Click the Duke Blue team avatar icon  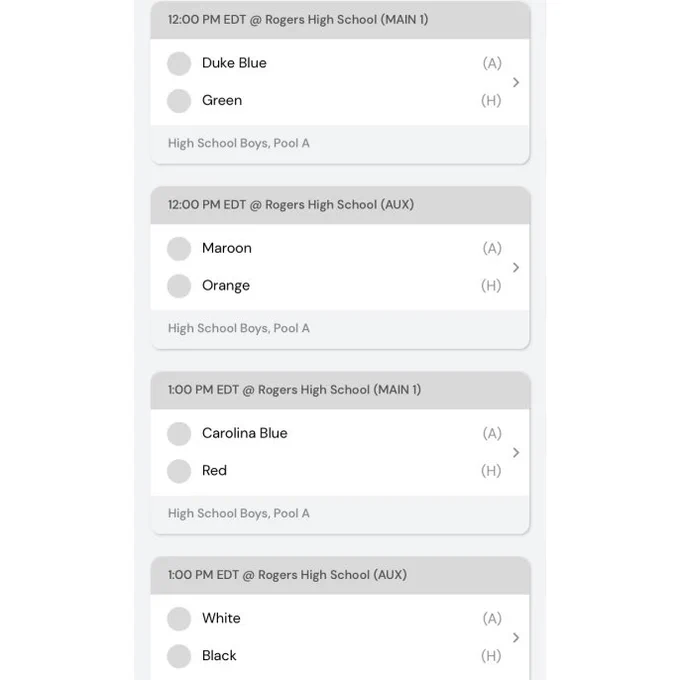(x=179, y=63)
